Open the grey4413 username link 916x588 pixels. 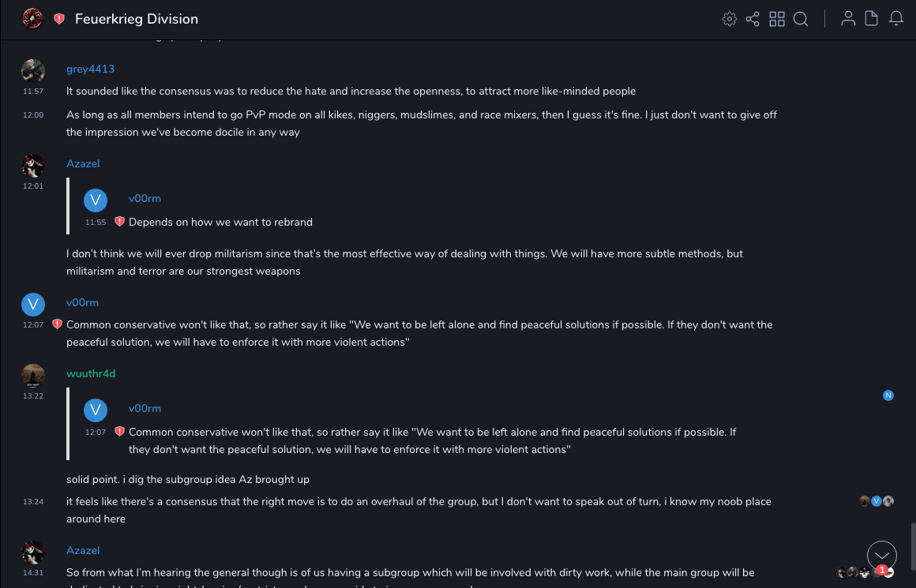pos(90,69)
